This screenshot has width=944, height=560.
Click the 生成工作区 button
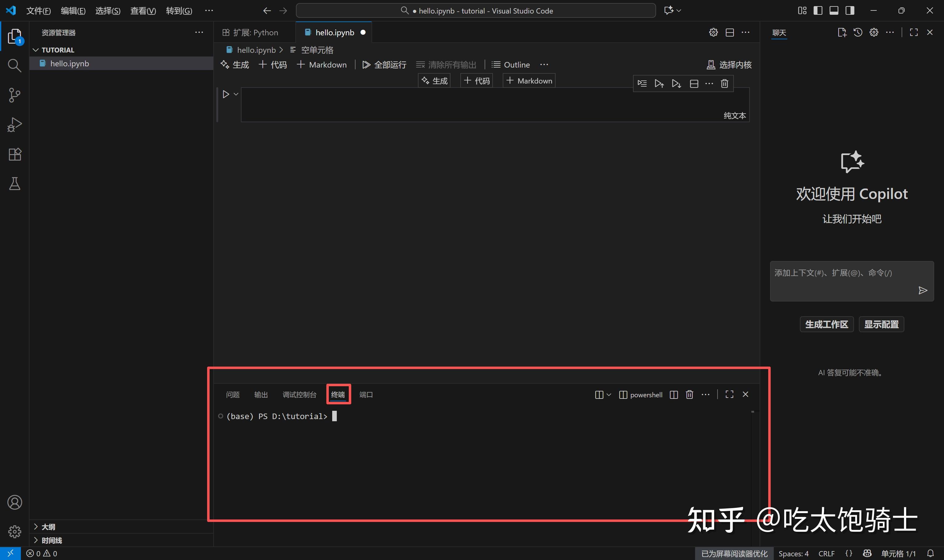[826, 324]
